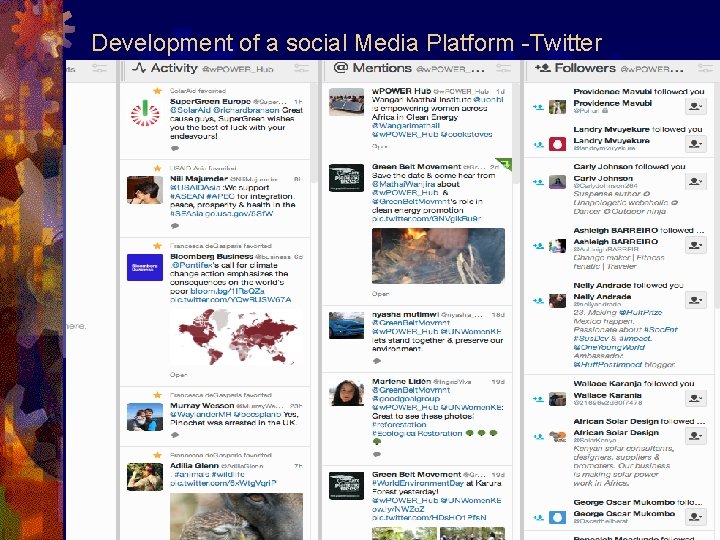The height and width of the screenshot is (540, 720).
Task: Click #cookstoves hashtag in wPOWER Hub tweet
Action: pyautogui.click(x=467, y=135)
